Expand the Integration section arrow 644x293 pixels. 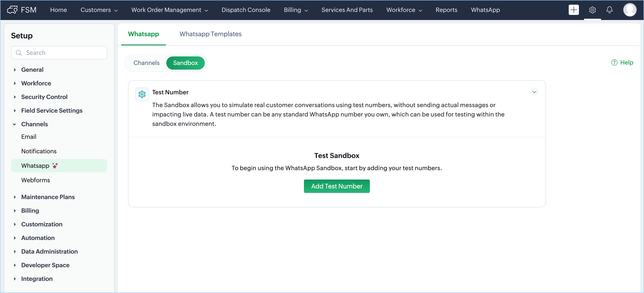pos(15,279)
